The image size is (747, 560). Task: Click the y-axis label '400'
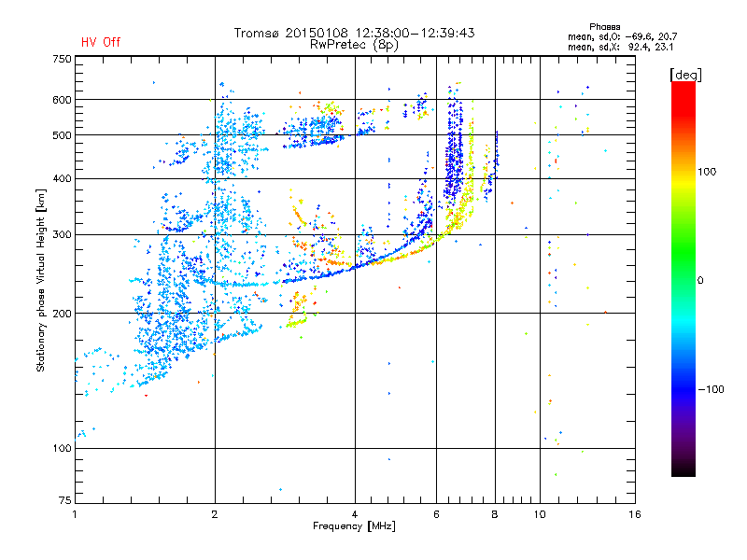tap(62, 178)
